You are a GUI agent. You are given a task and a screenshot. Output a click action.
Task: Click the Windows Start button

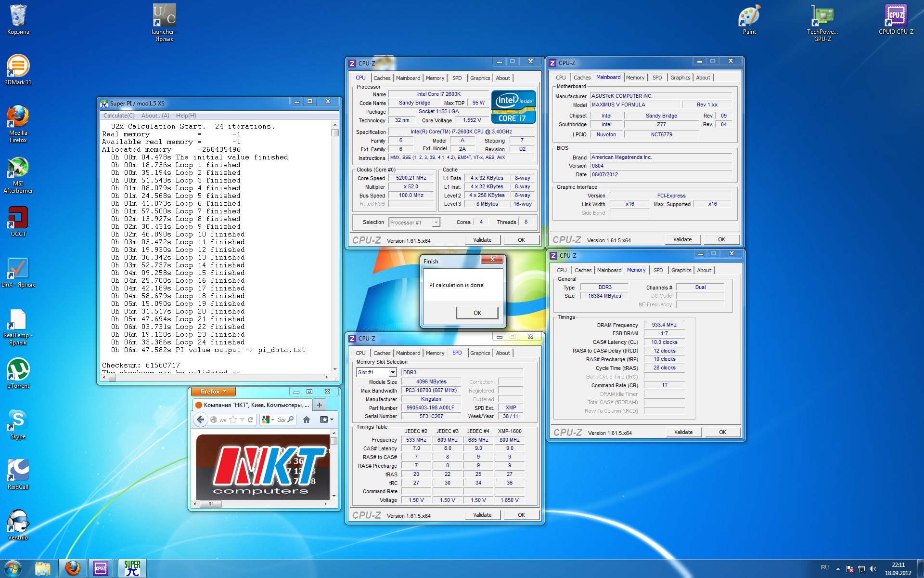pyautogui.click(x=13, y=568)
